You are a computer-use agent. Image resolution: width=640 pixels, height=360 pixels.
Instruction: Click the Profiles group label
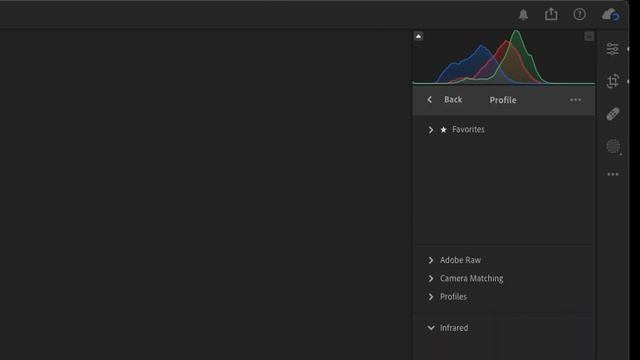point(453,297)
